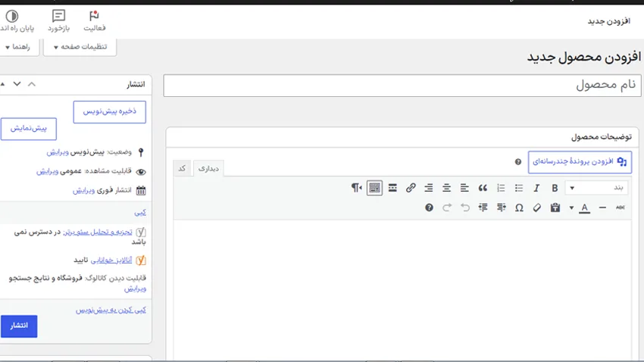Click the توضیحات محصول panel title
The width and height of the screenshot is (644, 362).
[602, 136]
